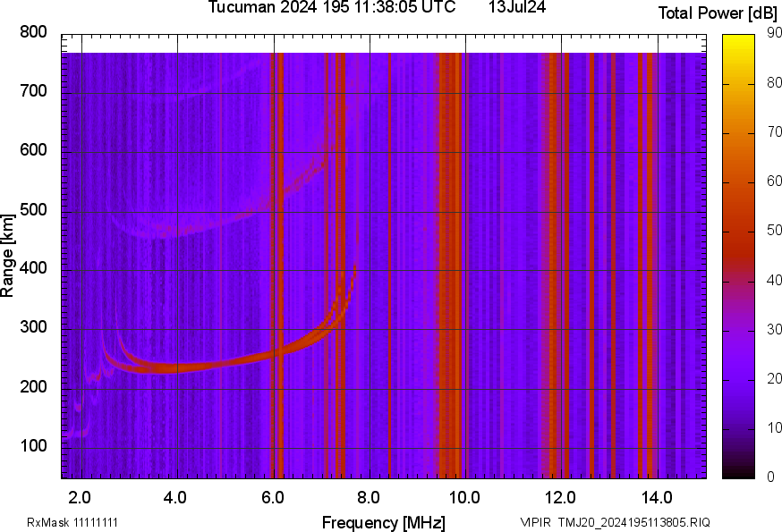782x532 pixels.
Task: Click the VIPR TMJ20 filename label
Action: (x=615, y=522)
